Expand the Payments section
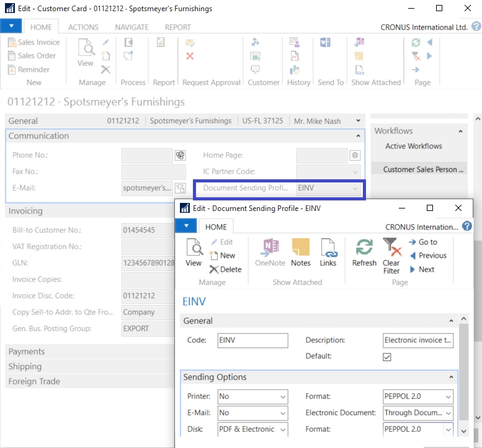Screen dimensions: 482x448 point(27,351)
